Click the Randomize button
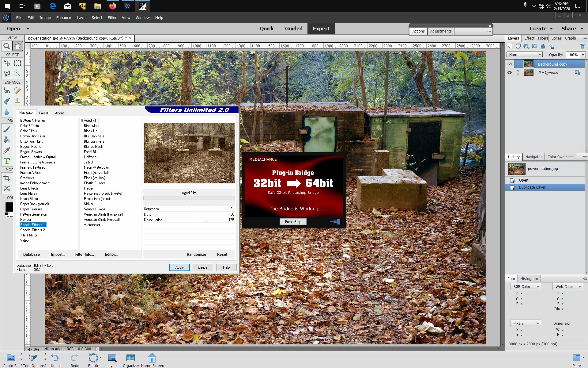This screenshot has width=588, height=368. pyautogui.click(x=196, y=254)
